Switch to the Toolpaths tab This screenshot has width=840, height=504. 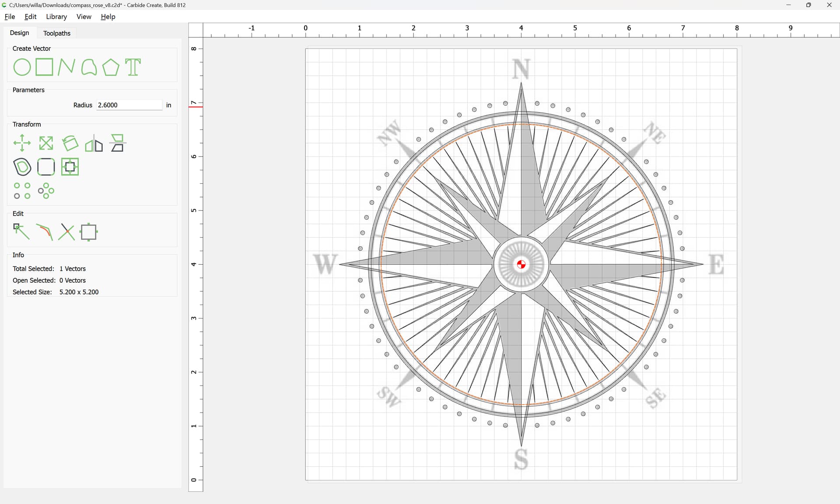click(57, 33)
